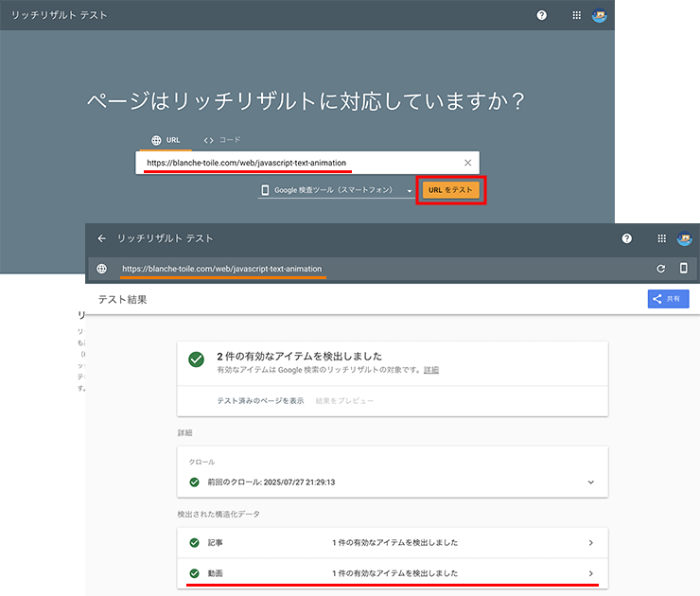This screenshot has height=596, width=700.
Task: Rerun test with refresh icon
Action: coord(660,269)
